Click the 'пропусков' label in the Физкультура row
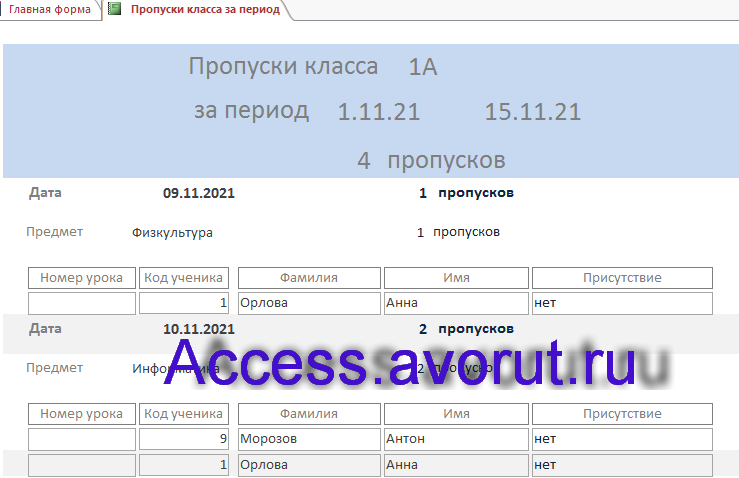739x478 pixels. click(467, 232)
